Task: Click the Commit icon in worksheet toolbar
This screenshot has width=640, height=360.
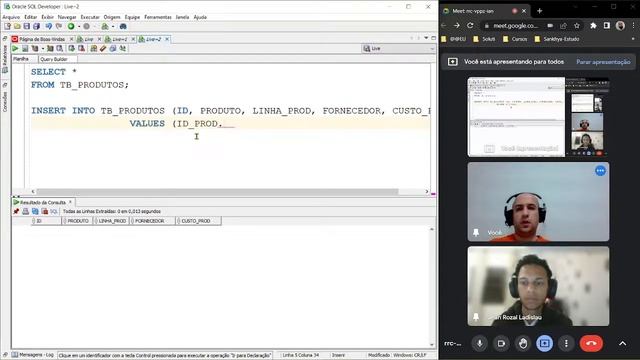Action: click(x=72, y=49)
